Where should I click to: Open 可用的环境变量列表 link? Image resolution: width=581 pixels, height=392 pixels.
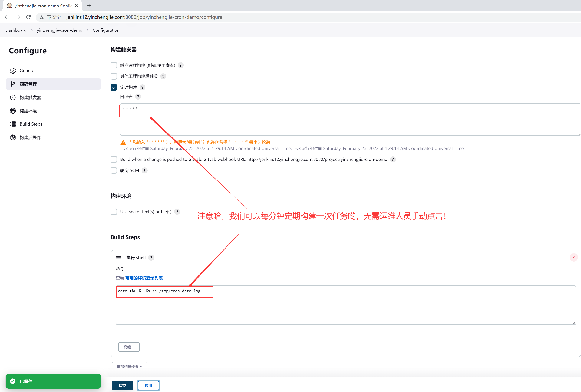coord(144,278)
